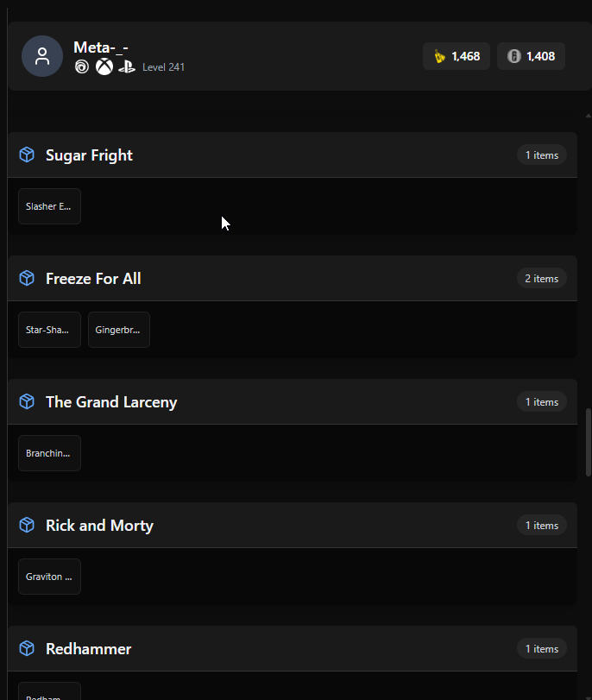The width and height of the screenshot is (592, 700).
Task: Click the vertical scrollbar thumb
Action: 589,442
